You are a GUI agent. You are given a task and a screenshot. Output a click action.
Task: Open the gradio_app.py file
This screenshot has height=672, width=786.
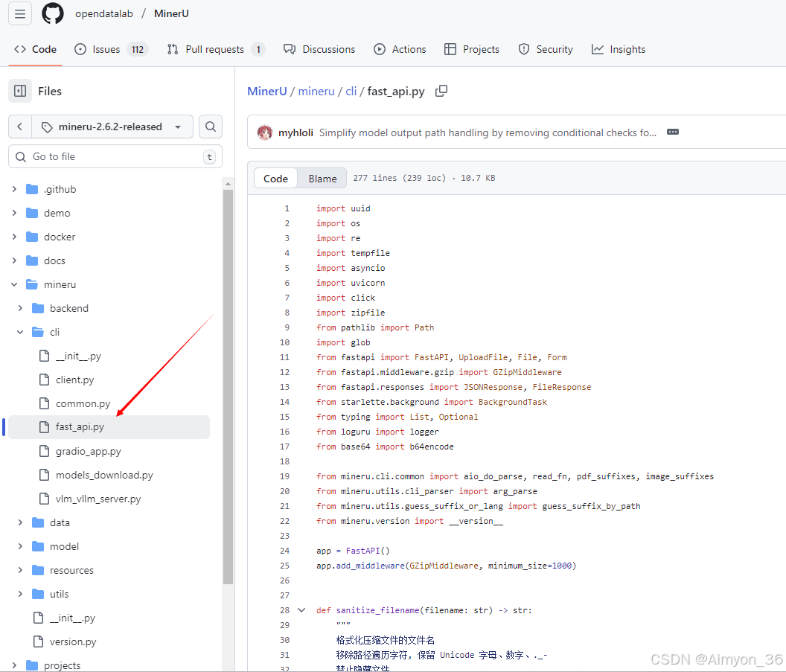click(88, 451)
